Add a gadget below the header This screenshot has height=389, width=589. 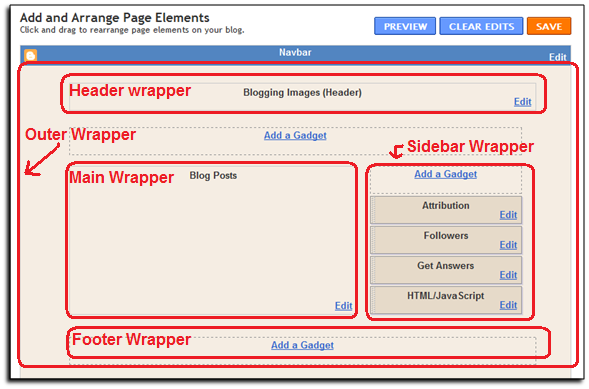[295, 136]
